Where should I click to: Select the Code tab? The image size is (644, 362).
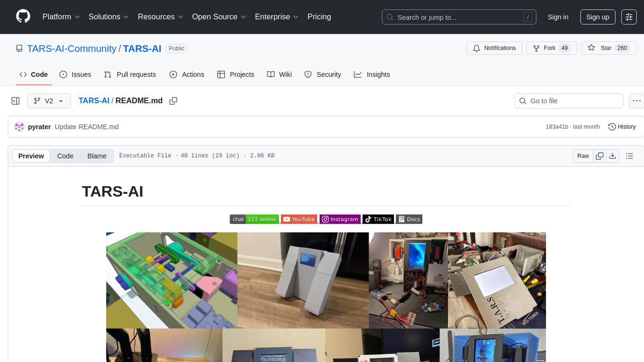click(34, 74)
